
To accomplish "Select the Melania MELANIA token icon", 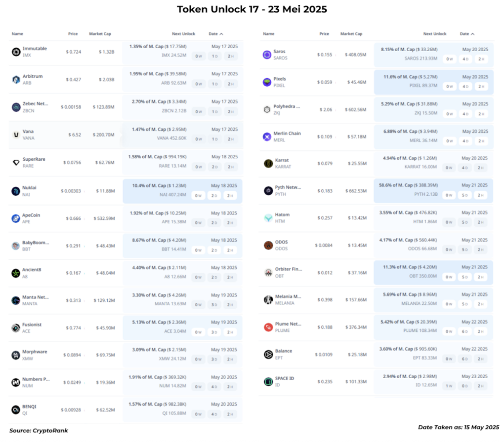I will coord(268,299).
